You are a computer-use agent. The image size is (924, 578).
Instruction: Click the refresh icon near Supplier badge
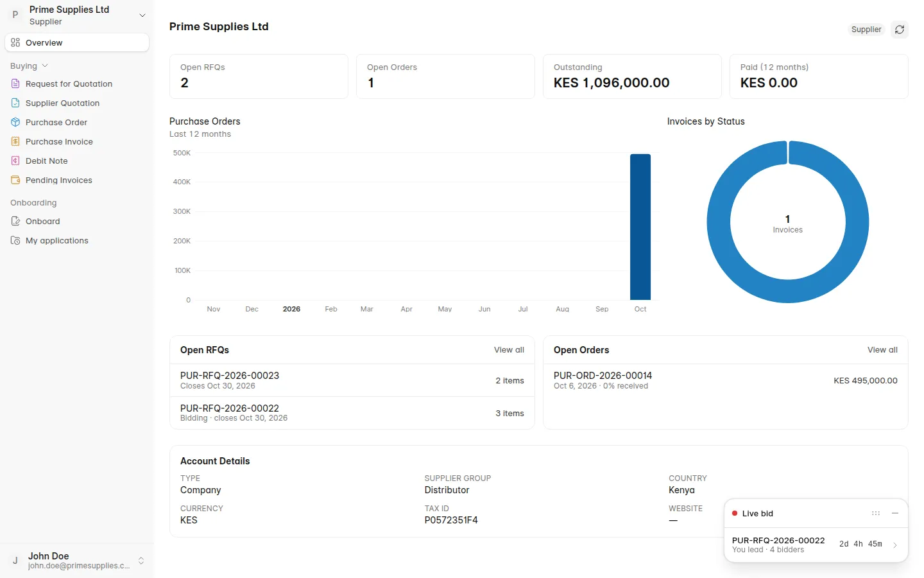click(x=900, y=30)
